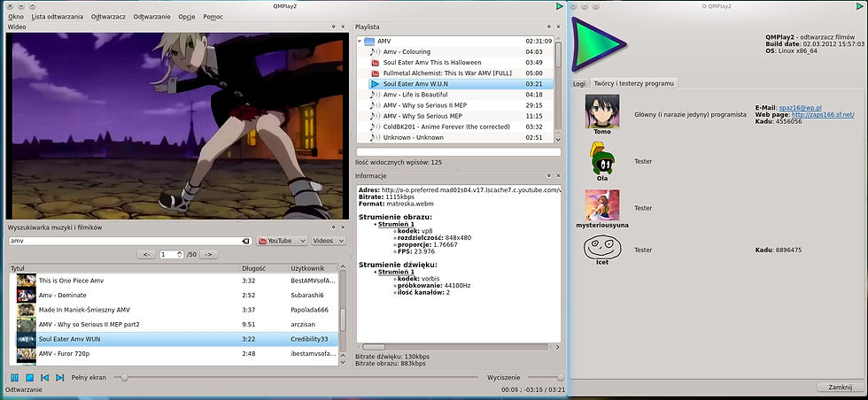Image resolution: width=868 pixels, height=400 pixels.
Task: Sort results by the Tytuł column header
Action: tap(125, 268)
